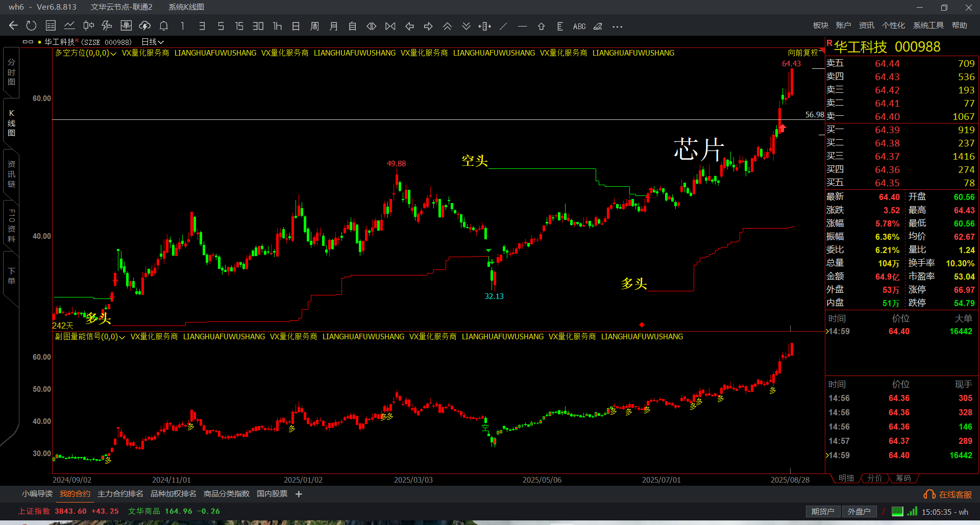Image resolution: width=980 pixels, height=525 pixels.
Task: Click the column width adjust icon
Action: click(485, 26)
